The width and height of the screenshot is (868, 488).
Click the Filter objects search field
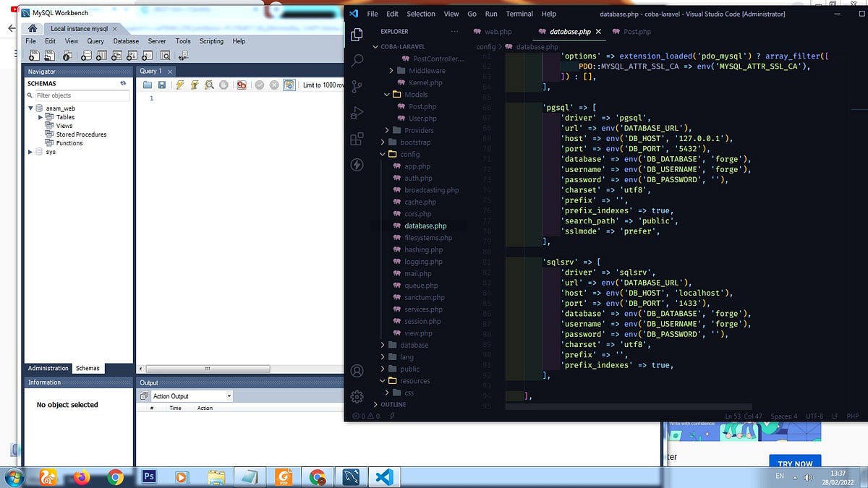point(77,95)
